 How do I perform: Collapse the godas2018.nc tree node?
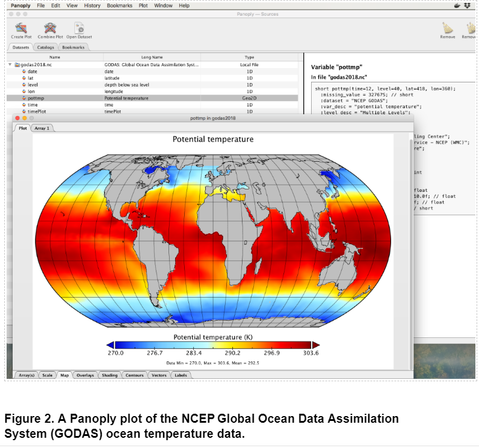tap(10, 65)
